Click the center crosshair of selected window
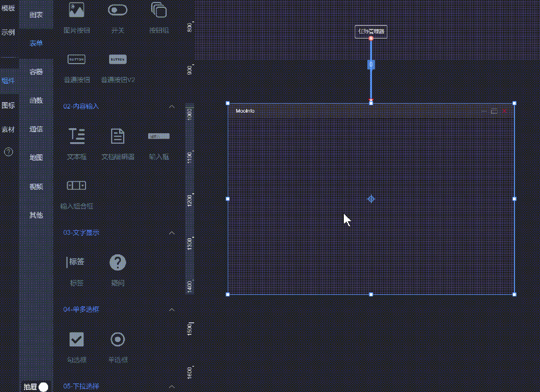This screenshot has height=392, width=540. pyautogui.click(x=371, y=199)
